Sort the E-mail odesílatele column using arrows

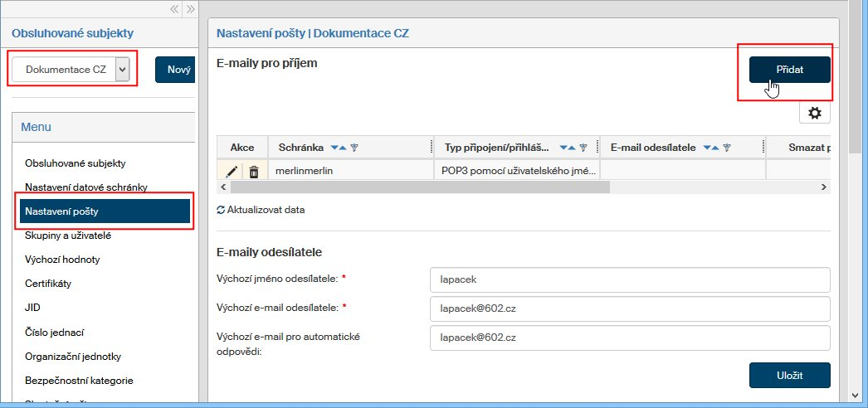(710, 148)
